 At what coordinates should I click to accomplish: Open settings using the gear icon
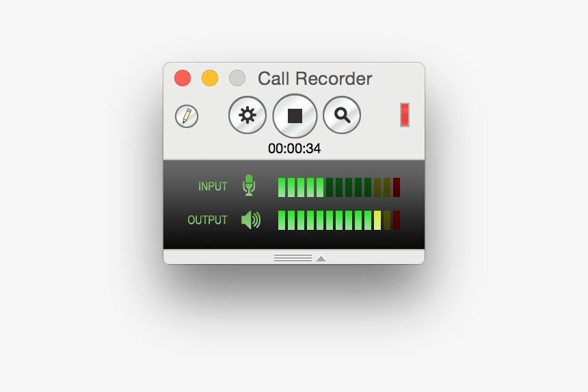(248, 115)
